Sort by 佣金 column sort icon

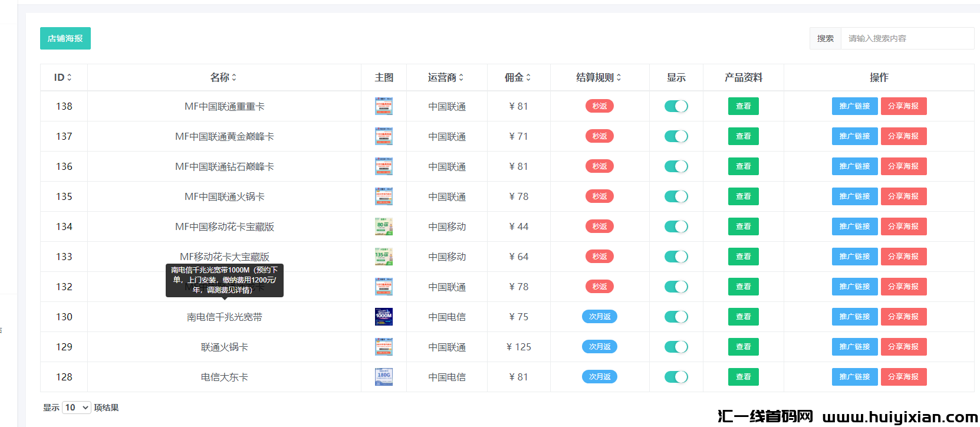click(x=528, y=77)
